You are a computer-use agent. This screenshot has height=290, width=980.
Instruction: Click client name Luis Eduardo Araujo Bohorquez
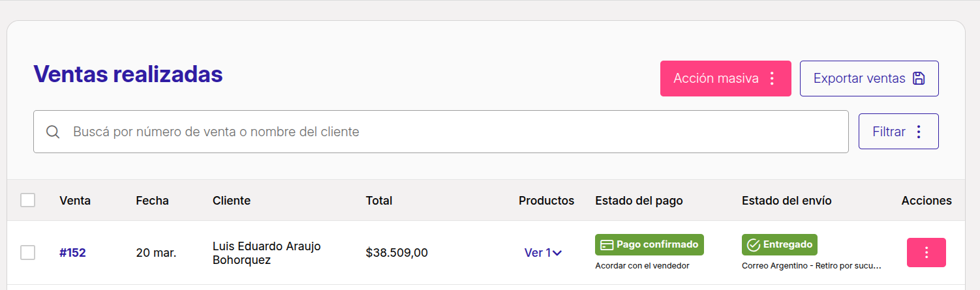(267, 253)
